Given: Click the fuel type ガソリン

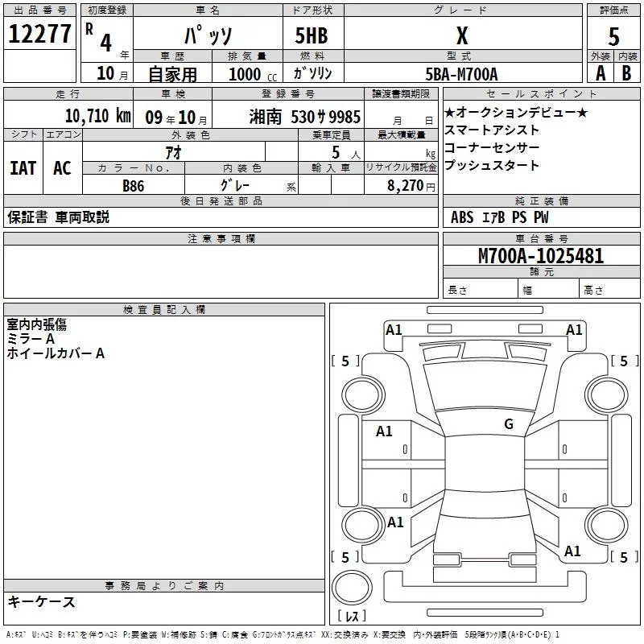Looking at the screenshot, I should coord(312,73).
